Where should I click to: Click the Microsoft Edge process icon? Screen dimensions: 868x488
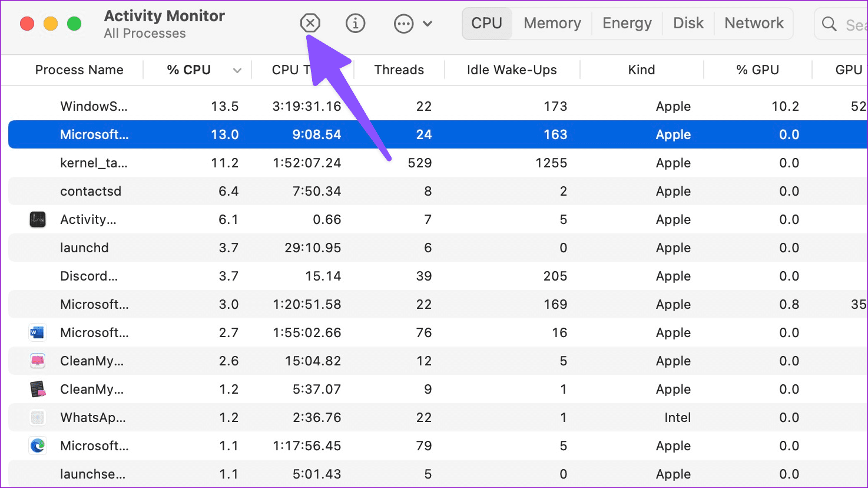tap(37, 446)
